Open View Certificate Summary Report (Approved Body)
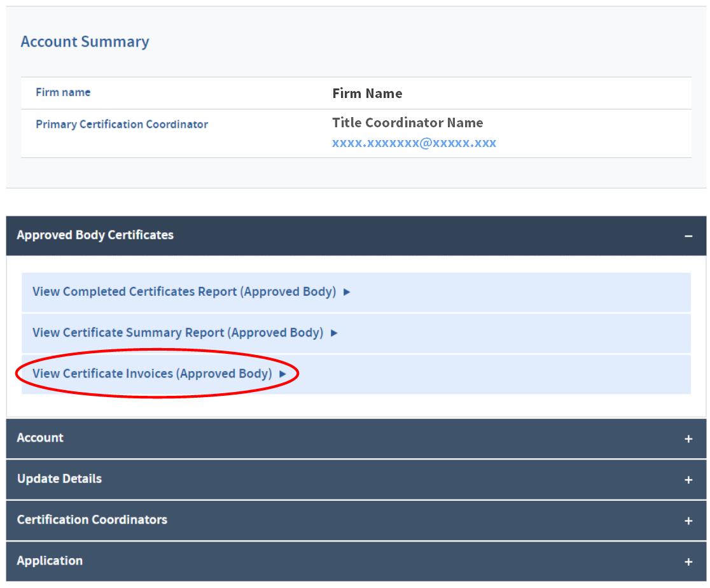 tap(178, 333)
